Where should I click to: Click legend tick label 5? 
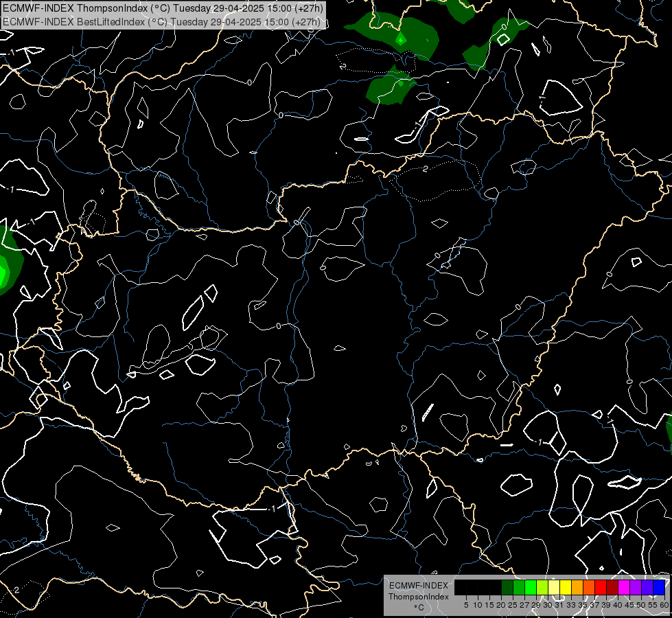pyautogui.click(x=466, y=605)
